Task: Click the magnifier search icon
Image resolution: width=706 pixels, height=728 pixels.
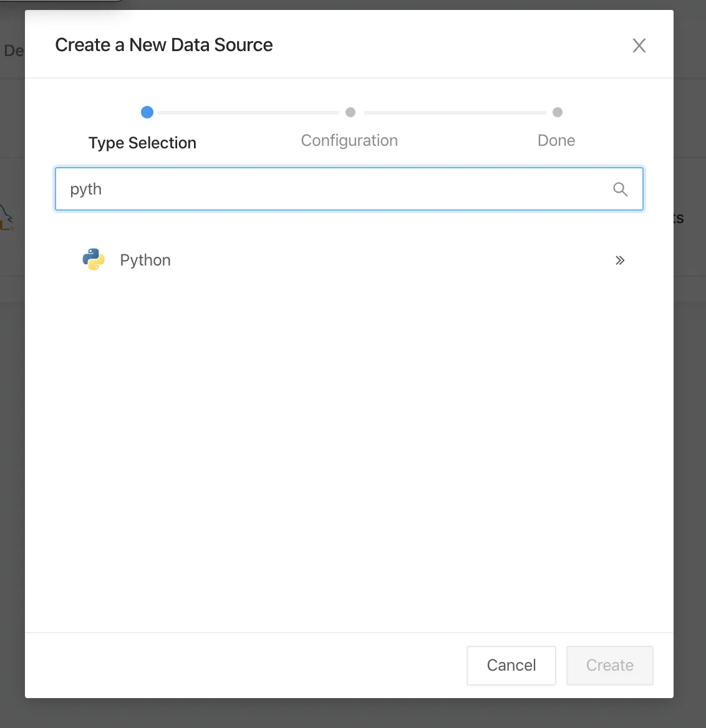Action: coord(620,189)
